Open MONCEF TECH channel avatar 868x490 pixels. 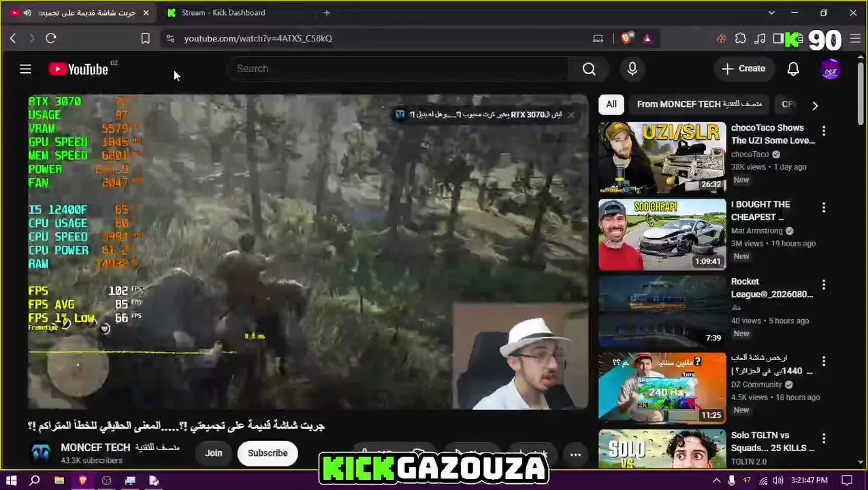coord(41,453)
